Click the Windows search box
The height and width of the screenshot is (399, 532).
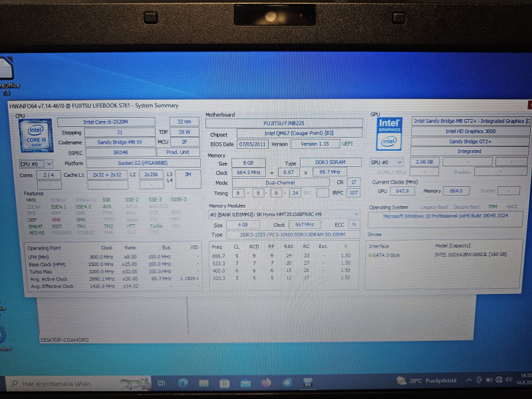[x=78, y=384]
